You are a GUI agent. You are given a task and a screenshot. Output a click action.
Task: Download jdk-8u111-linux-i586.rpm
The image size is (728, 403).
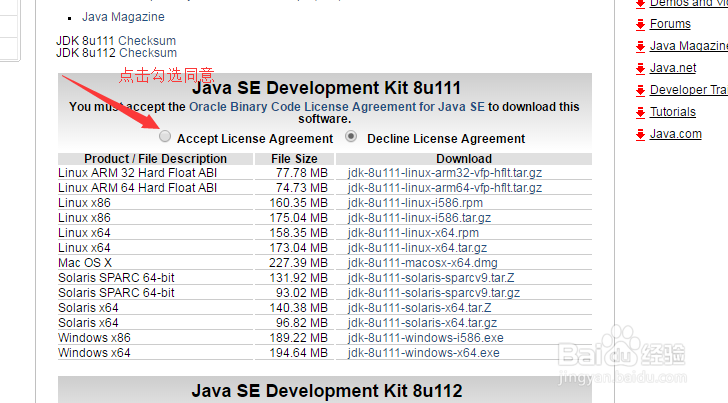pyautogui.click(x=415, y=203)
